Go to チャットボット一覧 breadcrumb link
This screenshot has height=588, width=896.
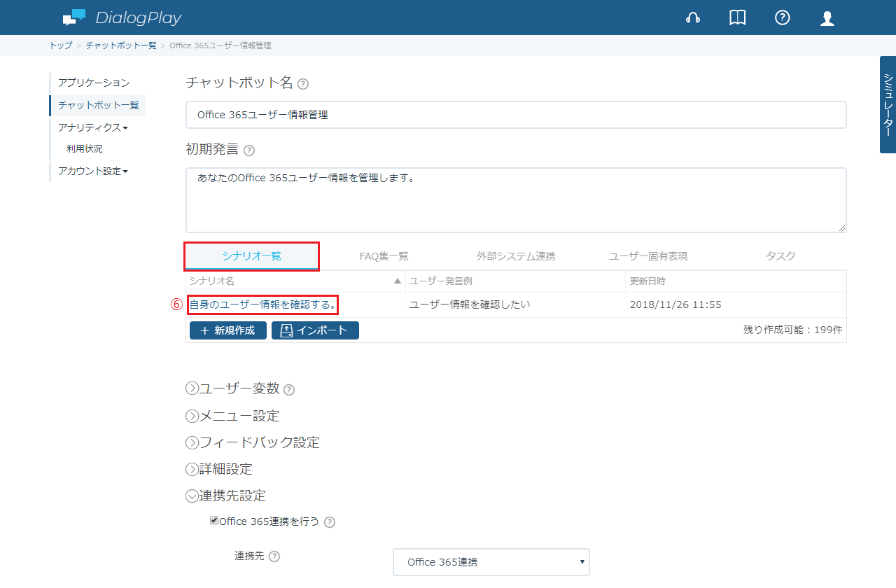point(121,45)
